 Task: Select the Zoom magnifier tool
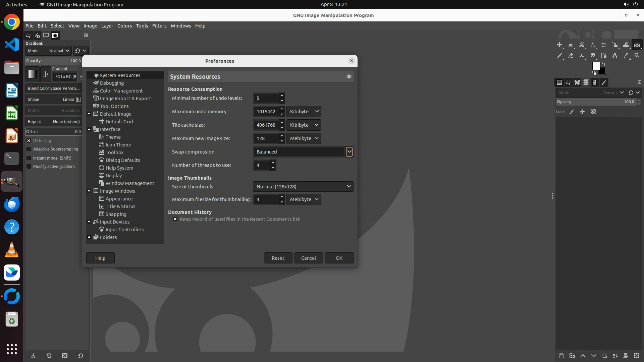point(637,56)
